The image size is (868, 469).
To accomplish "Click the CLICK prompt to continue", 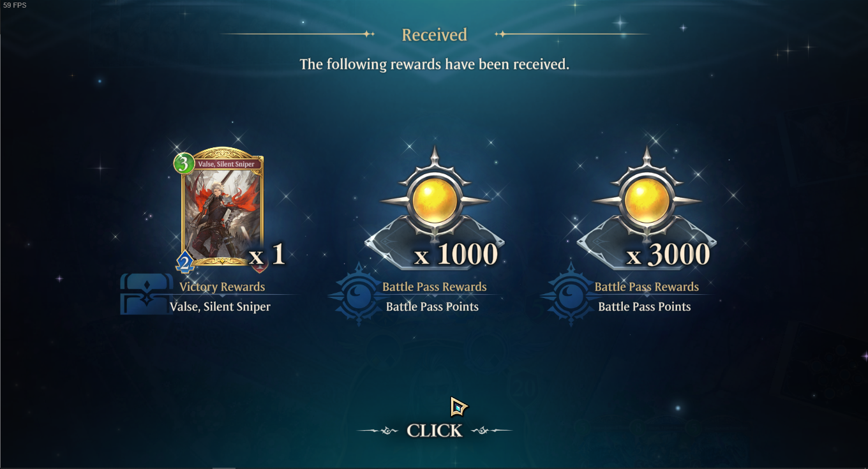I will tap(435, 431).
